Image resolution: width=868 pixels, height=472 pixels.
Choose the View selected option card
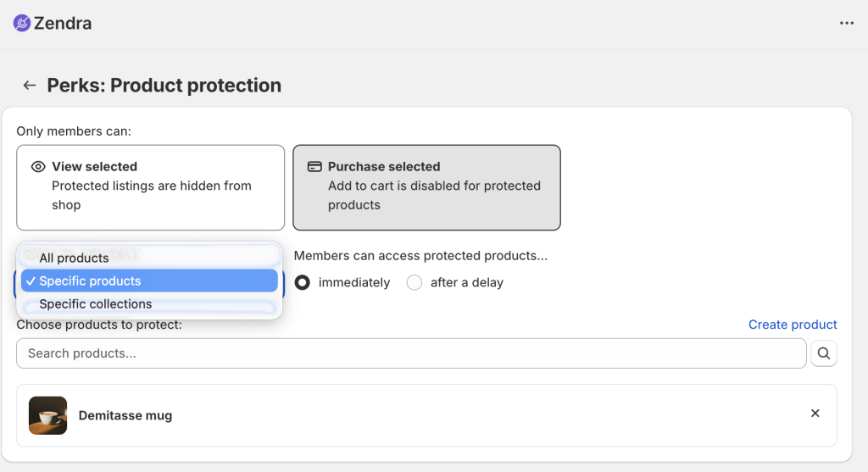(x=151, y=187)
